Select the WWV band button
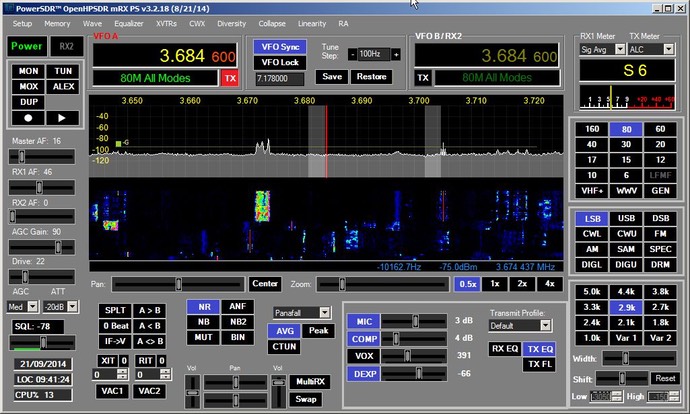The image size is (690, 414). click(626, 191)
